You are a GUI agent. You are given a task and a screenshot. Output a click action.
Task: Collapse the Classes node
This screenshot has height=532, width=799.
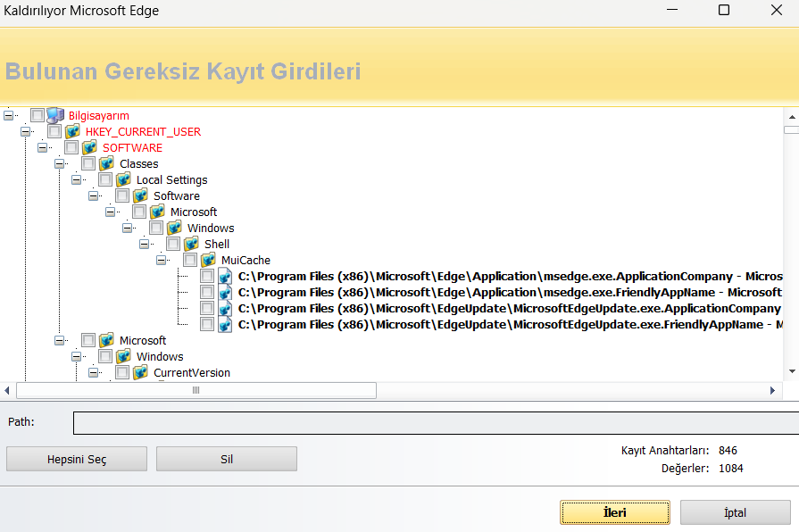pos(59,163)
